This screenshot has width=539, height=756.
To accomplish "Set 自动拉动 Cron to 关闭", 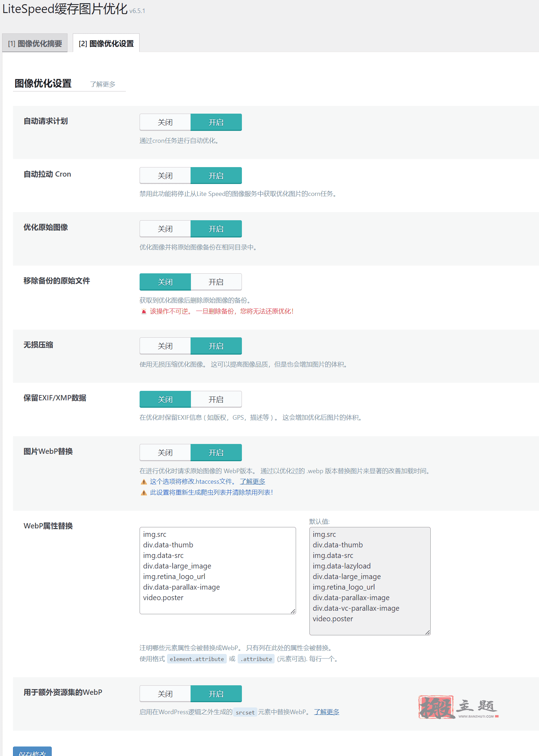I will coord(165,176).
